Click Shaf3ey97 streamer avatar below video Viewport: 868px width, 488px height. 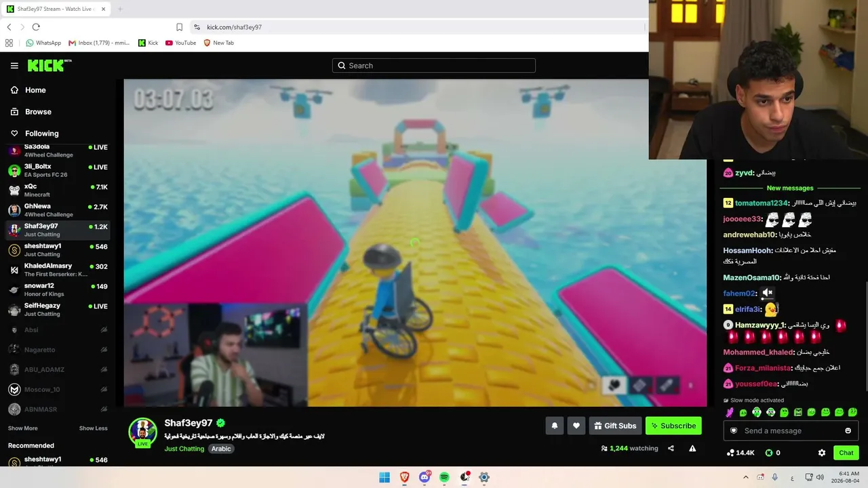click(x=143, y=432)
